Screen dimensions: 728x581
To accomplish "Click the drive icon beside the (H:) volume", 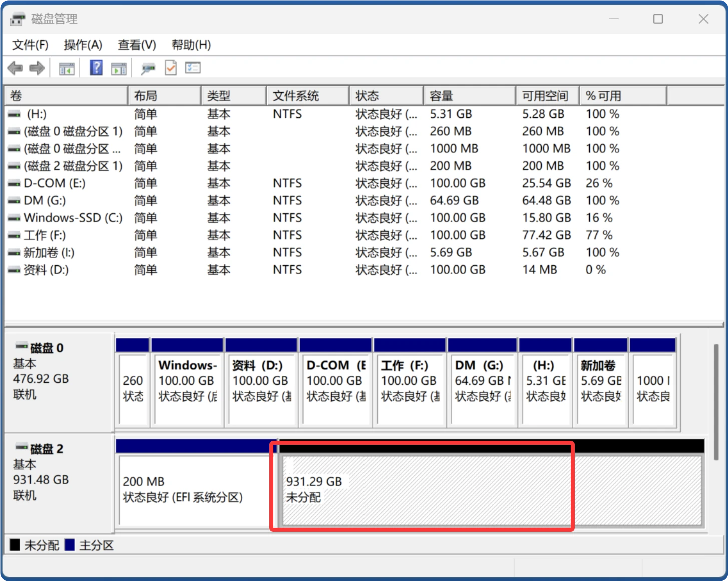I will (x=14, y=114).
